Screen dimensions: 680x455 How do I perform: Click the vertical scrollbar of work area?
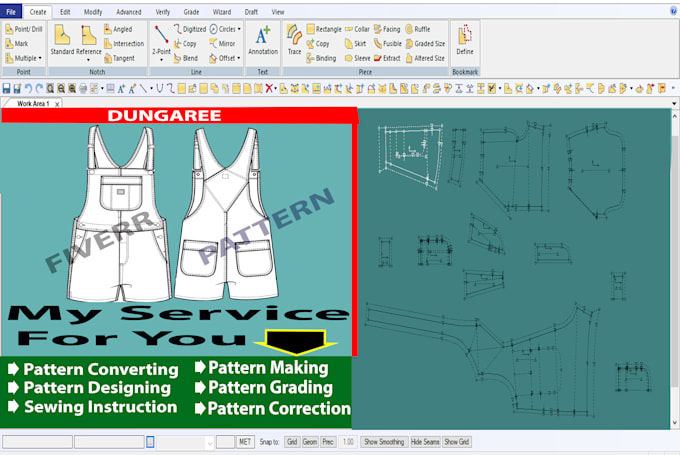coord(674,269)
